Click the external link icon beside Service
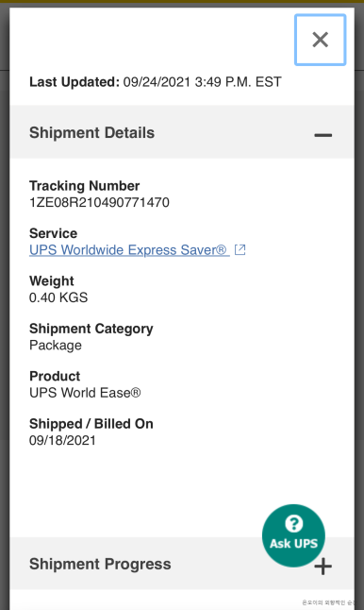364x610 pixels. pyautogui.click(x=240, y=249)
